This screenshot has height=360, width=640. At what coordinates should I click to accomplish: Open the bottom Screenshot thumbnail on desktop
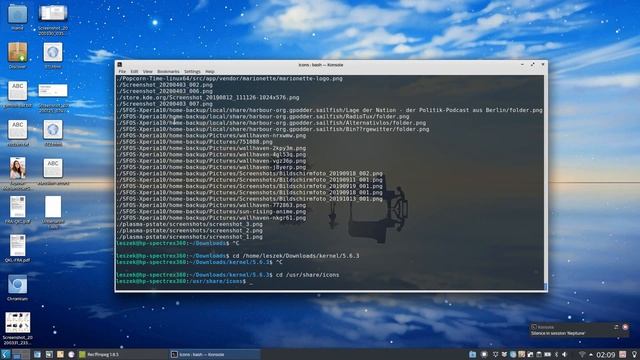point(18,328)
